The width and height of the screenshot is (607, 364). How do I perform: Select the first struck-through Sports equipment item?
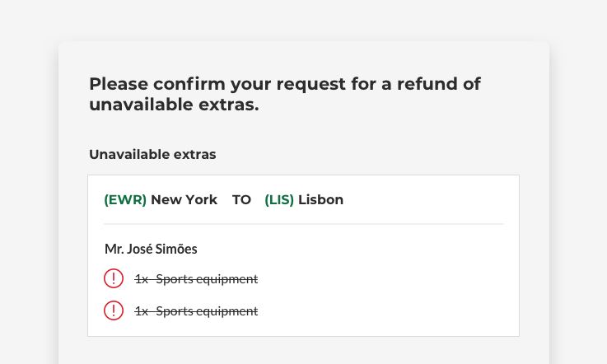[x=196, y=279]
